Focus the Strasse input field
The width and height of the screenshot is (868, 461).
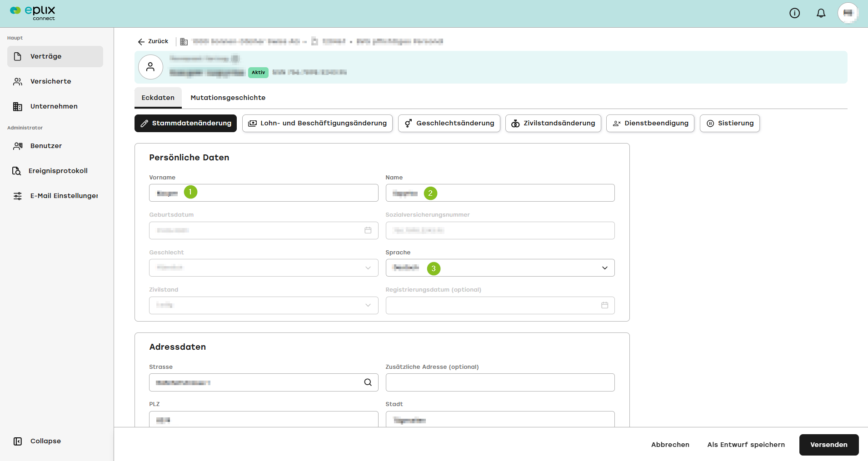[x=264, y=382]
